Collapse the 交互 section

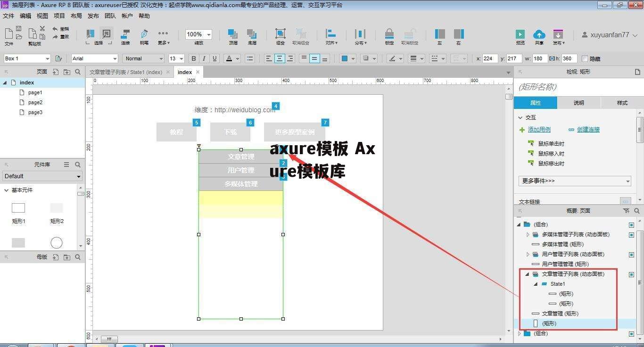coord(520,117)
